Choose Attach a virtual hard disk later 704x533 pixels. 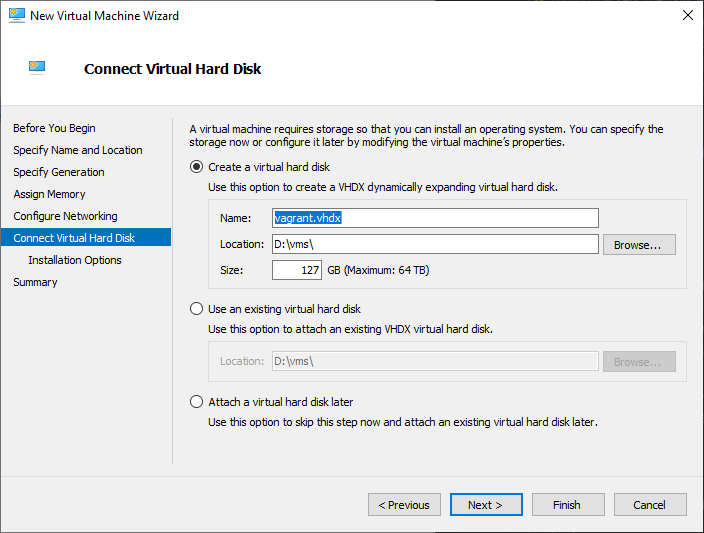(197, 402)
